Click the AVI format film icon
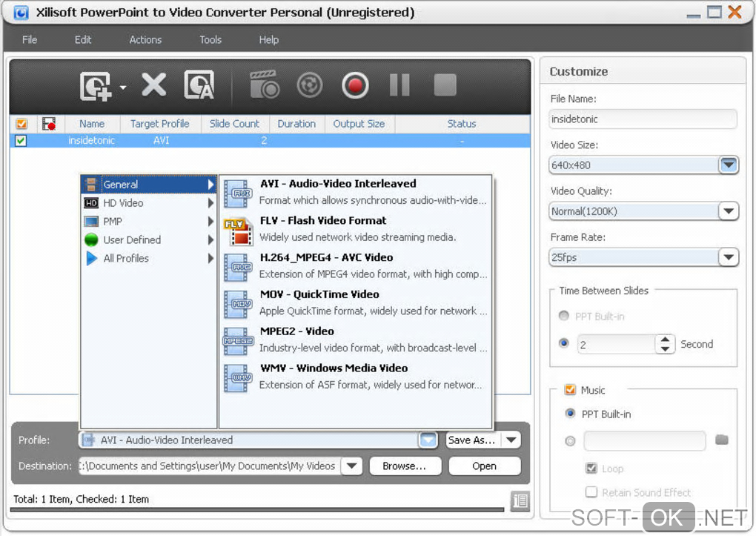The height and width of the screenshot is (536, 756). (x=238, y=193)
